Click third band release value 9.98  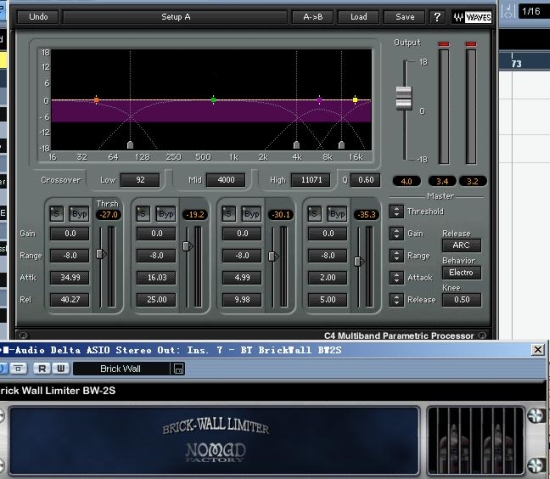pos(242,299)
